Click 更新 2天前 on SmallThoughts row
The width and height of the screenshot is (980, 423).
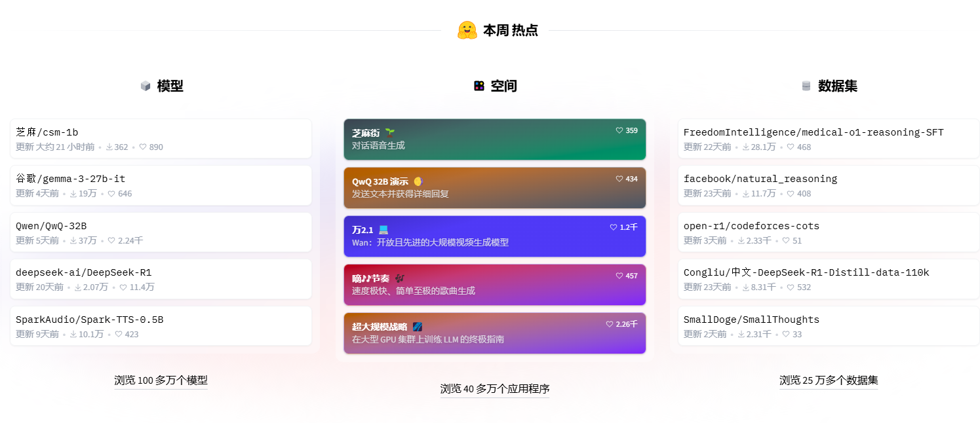(705, 335)
